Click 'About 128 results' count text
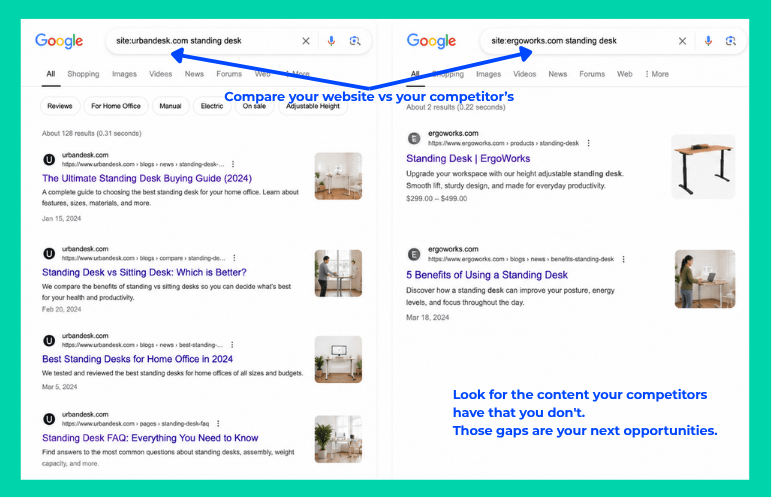 tap(91, 133)
